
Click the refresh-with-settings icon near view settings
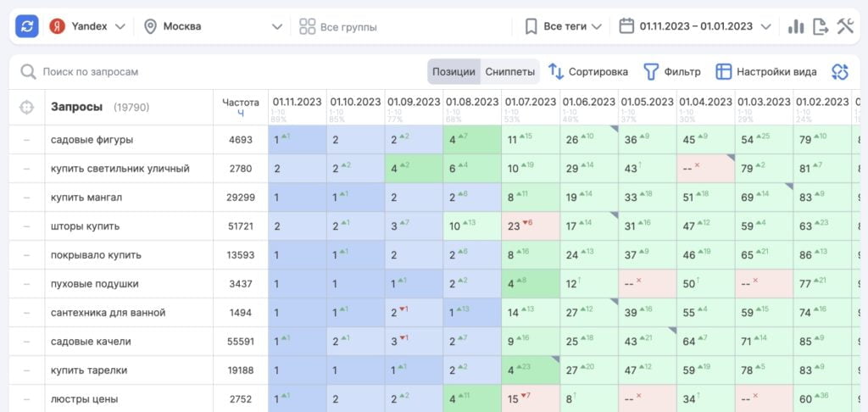839,72
